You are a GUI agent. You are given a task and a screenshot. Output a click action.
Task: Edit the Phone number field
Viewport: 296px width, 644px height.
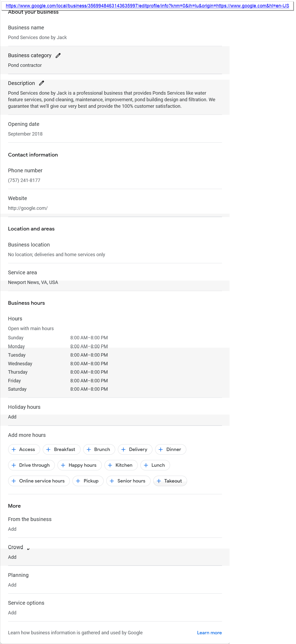point(115,175)
